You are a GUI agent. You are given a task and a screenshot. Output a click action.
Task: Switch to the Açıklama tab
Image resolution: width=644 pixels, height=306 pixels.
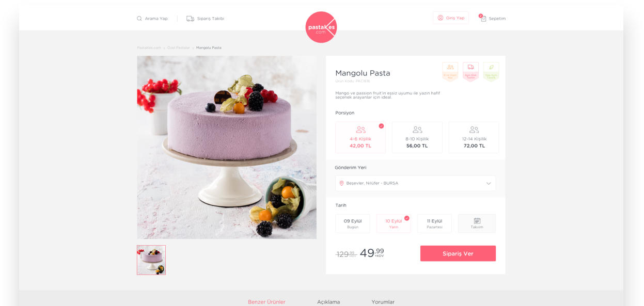pyautogui.click(x=328, y=302)
